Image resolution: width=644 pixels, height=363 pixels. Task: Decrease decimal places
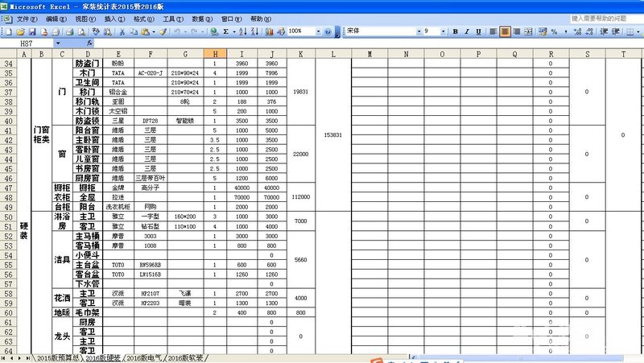(589, 31)
